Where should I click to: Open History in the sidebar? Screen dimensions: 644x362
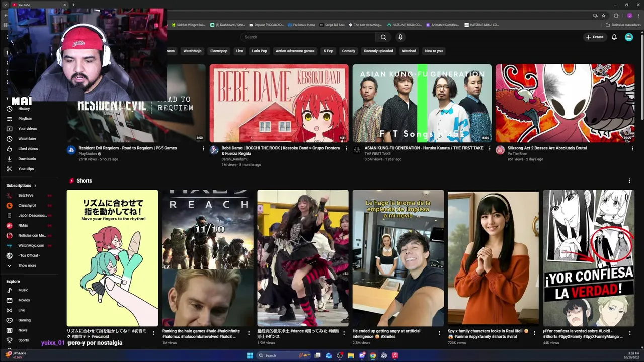click(x=24, y=109)
